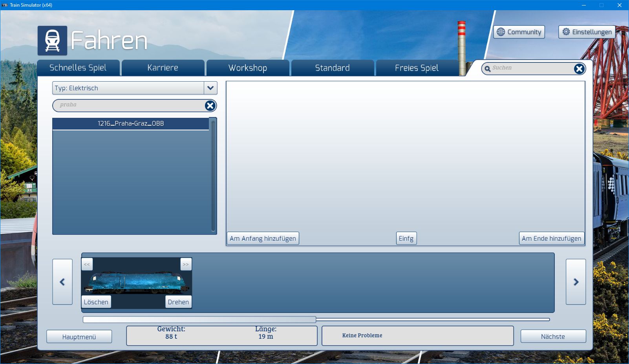Proceed with the Nächste button
This screenshot has width=629, height=364.
pyautogui.click(x=553, y=336)
